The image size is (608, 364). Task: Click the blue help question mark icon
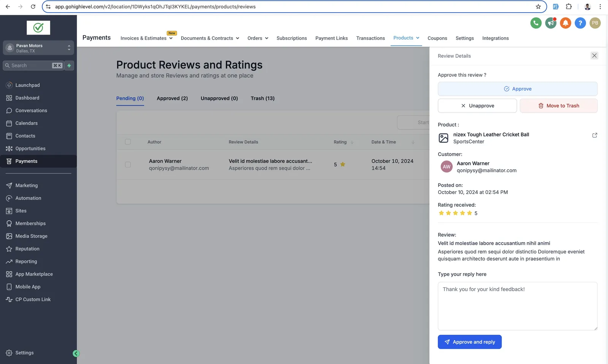(580, 23)
